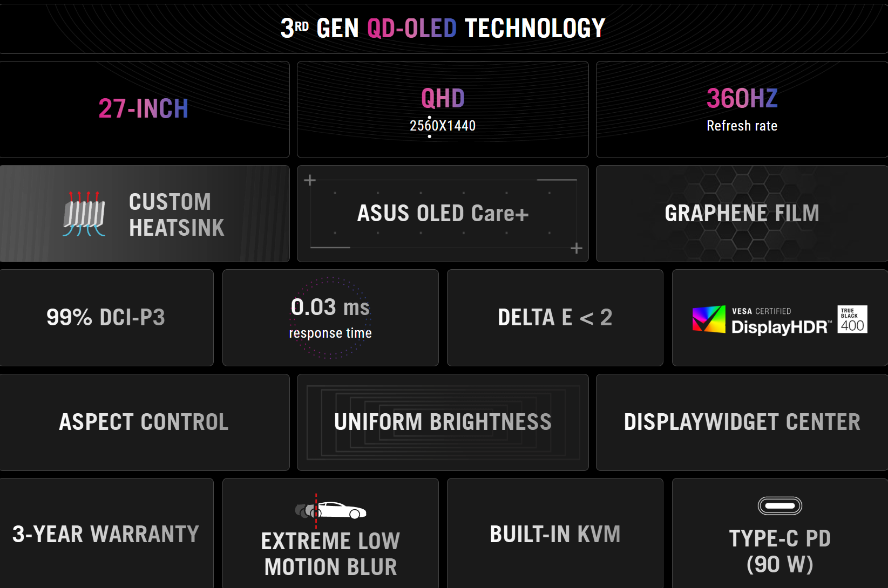
Task: Click the car motion blur icon
Action: (330, 510)
